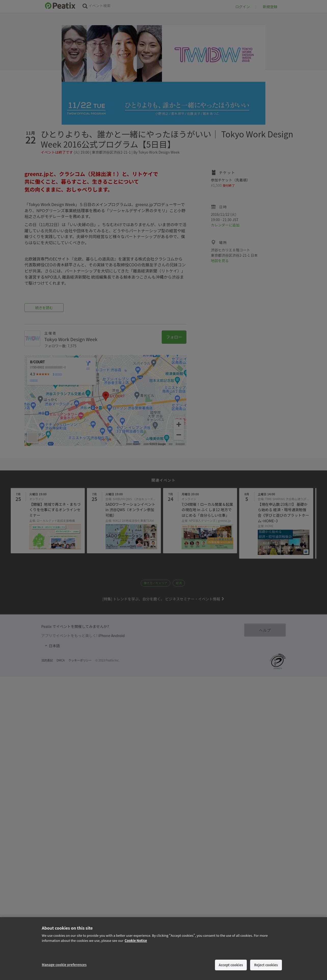Click the Privacy mark badge icon
Viewport: 327px width, 980px height.
pyautogui.click(x=278, y=661)
